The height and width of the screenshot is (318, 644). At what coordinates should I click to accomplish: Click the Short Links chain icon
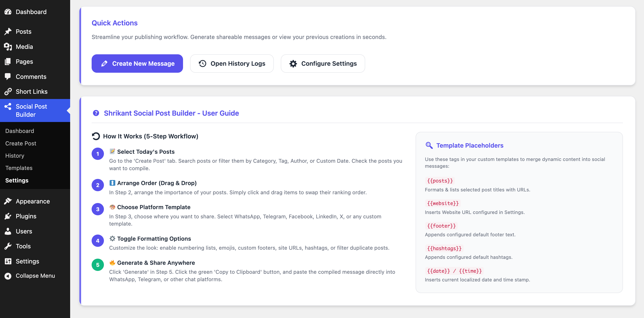8,91
